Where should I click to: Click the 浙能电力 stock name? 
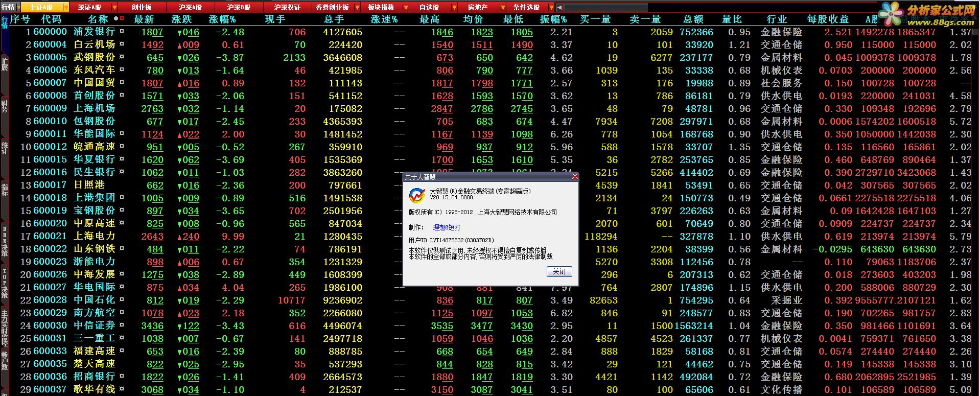95,262
